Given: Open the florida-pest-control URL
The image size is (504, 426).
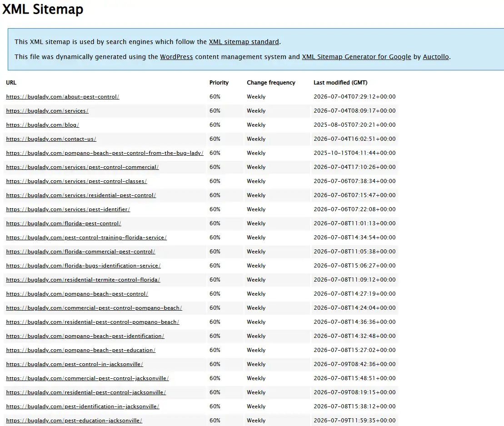Looking at the screenshot, I should [64, 223].
